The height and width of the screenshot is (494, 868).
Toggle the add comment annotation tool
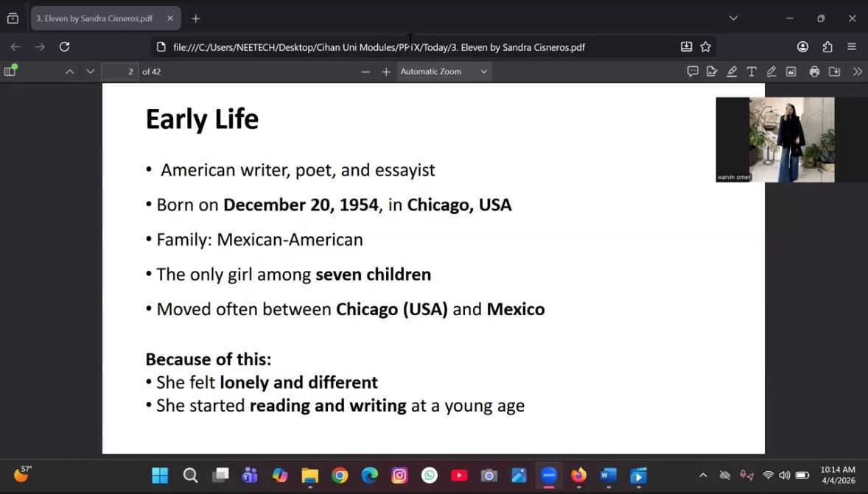pyautogui.click(x=693, y=71)
